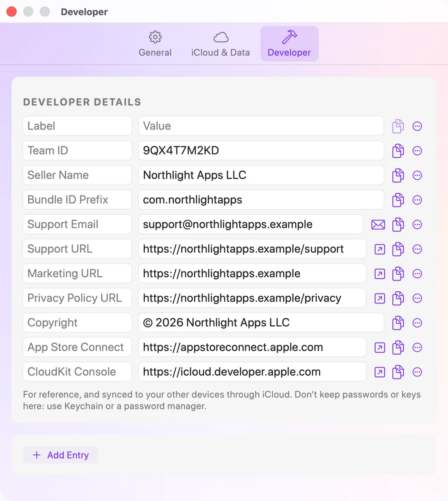Image resolution: width=448 pixels, height=501 pixels.
Task: Open more options for App Store Connect
Action: tap(417, 347)
